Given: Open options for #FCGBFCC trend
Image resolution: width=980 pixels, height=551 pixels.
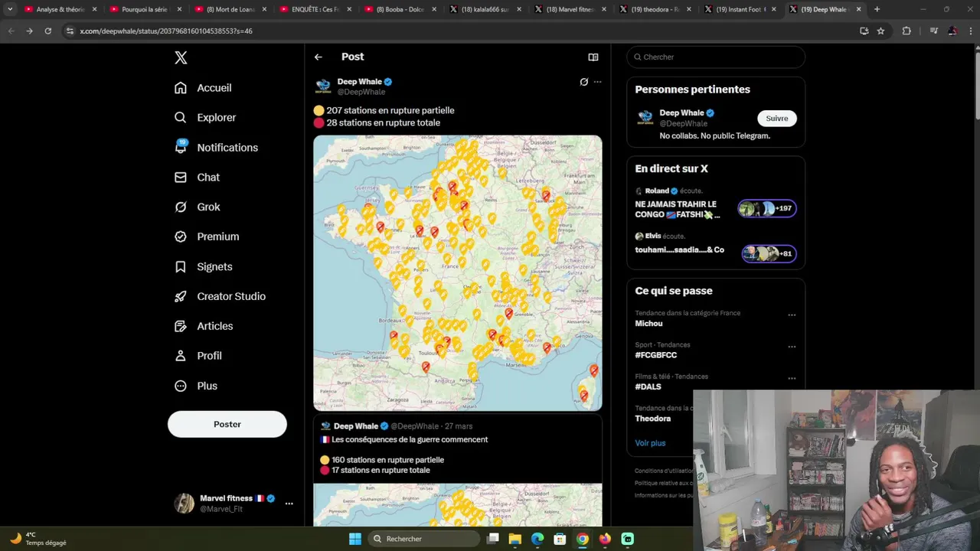Looking at the screenshot, I should (792, 347).
